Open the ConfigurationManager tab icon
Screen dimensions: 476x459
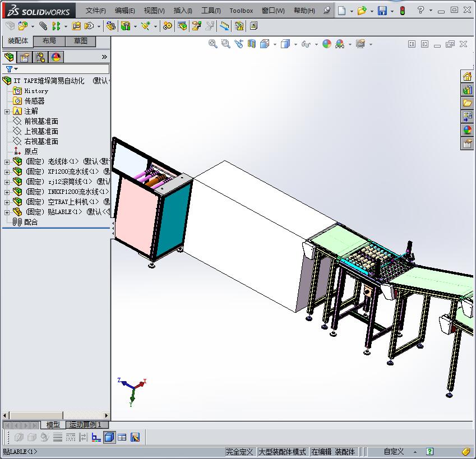40,57
